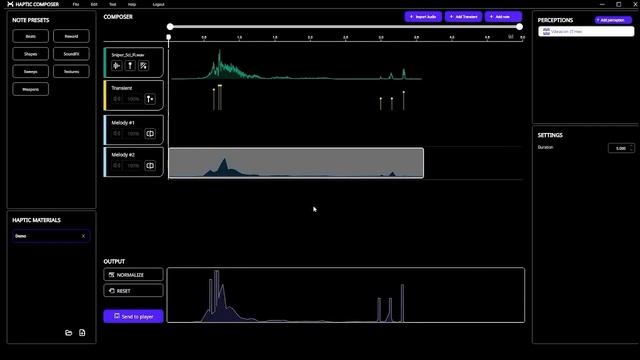640x360 pixels.
Task: Select the Melody #2 track name
Action: click(x=123, y=155)
